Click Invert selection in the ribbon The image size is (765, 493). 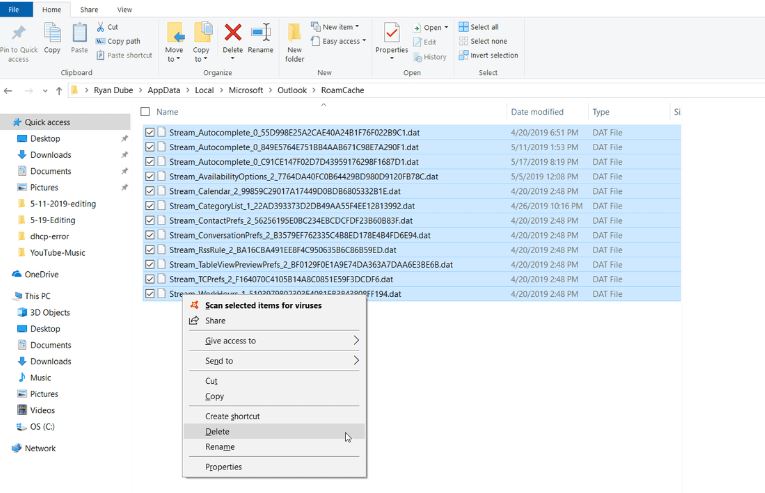[488, 56]
